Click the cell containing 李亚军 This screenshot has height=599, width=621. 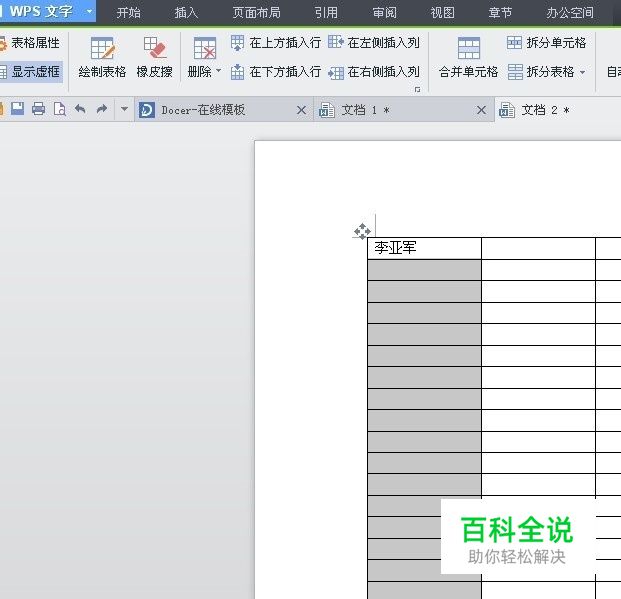(424, 248)
